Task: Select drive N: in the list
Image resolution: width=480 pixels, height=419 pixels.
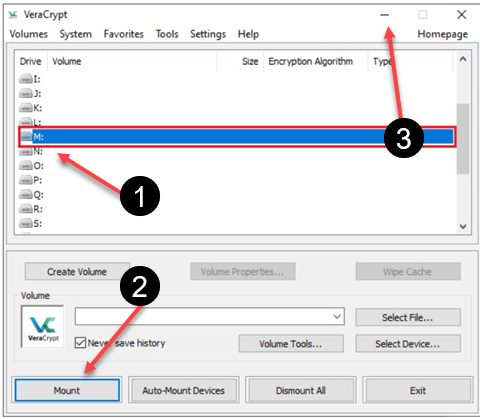Action: pyautogui.click(x=31, y=152)
